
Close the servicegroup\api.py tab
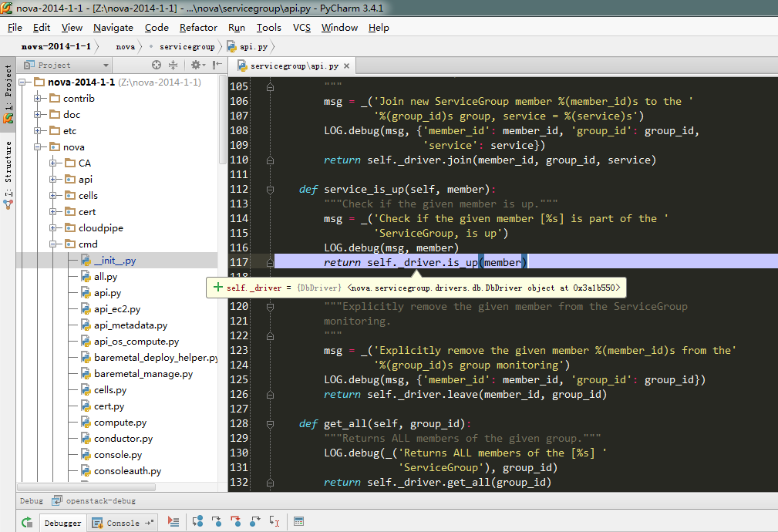click(x=346, y=66)
